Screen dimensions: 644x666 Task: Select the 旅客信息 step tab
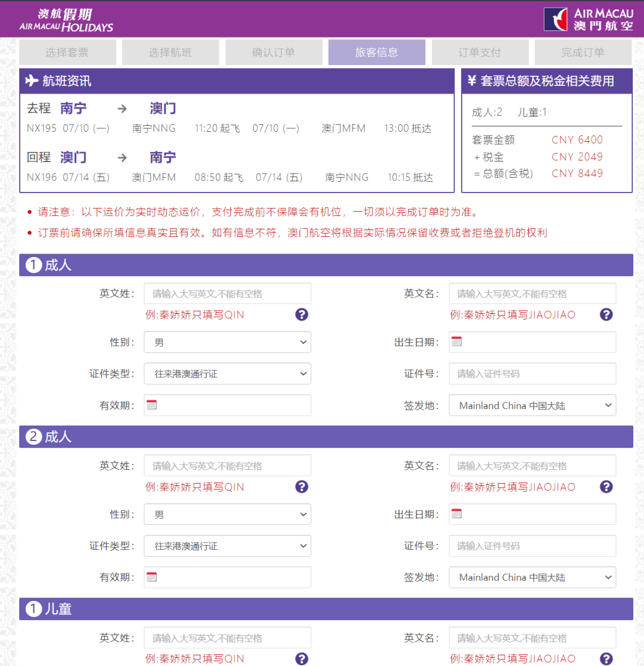pos(377,52)
